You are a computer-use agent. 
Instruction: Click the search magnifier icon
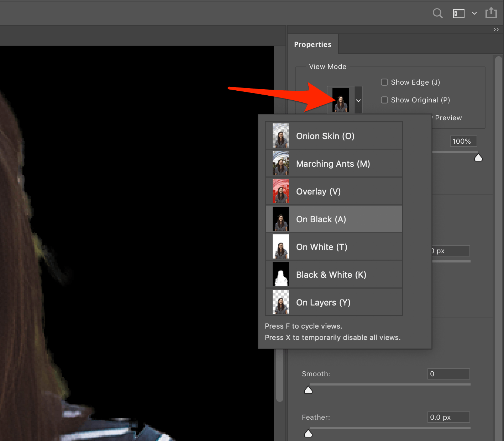(437, 14)
